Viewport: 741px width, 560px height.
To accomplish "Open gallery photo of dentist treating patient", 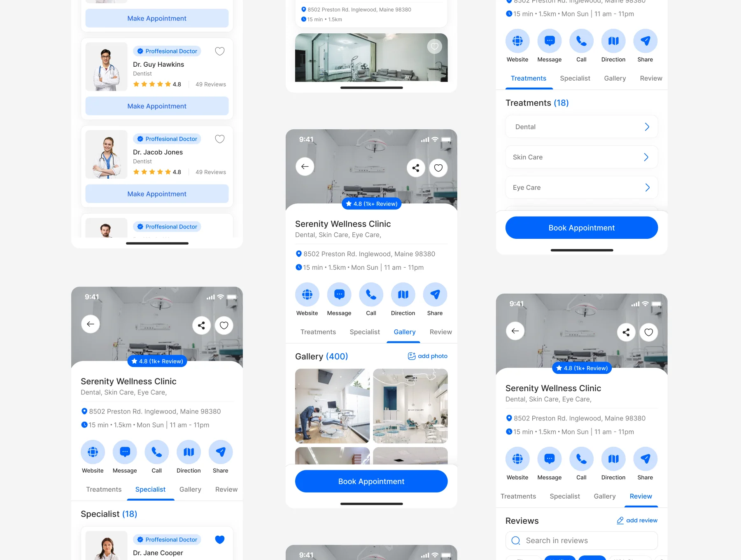I will tap(332, 406).
